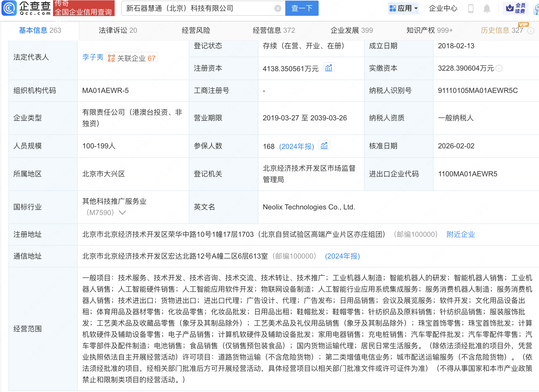
Task: Click the 查一下 search button
Action: [302, 8]
